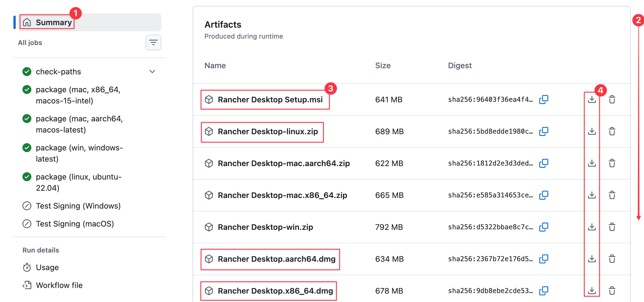Click the Artifacts section heading
Image resolution: width=644 pixels, height=302 pixels.
(x=223, y=25)
